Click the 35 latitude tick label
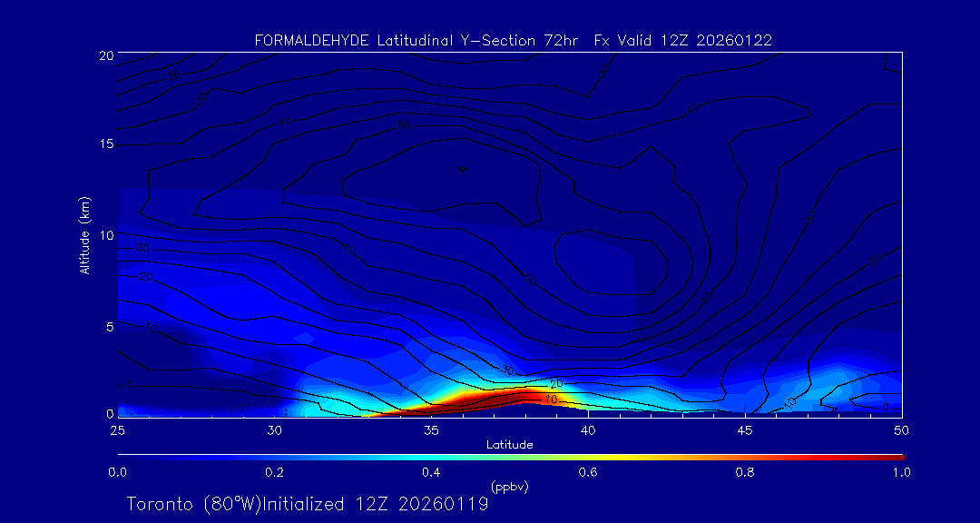The width and height of the screenshot is (980, 523). 431,429
